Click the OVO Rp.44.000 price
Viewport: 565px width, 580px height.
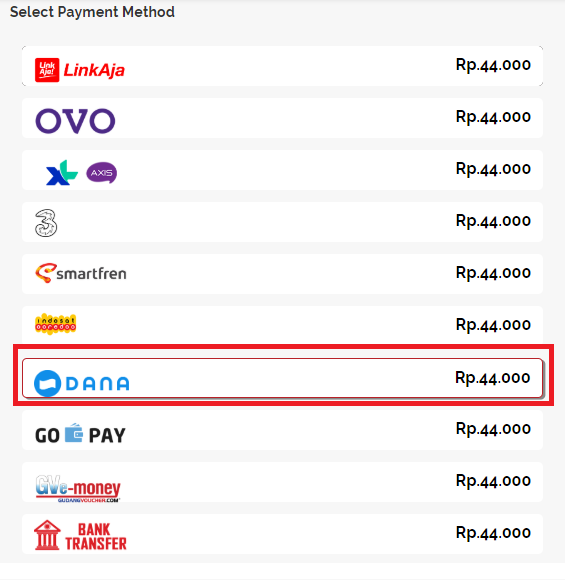click(493, 117)
